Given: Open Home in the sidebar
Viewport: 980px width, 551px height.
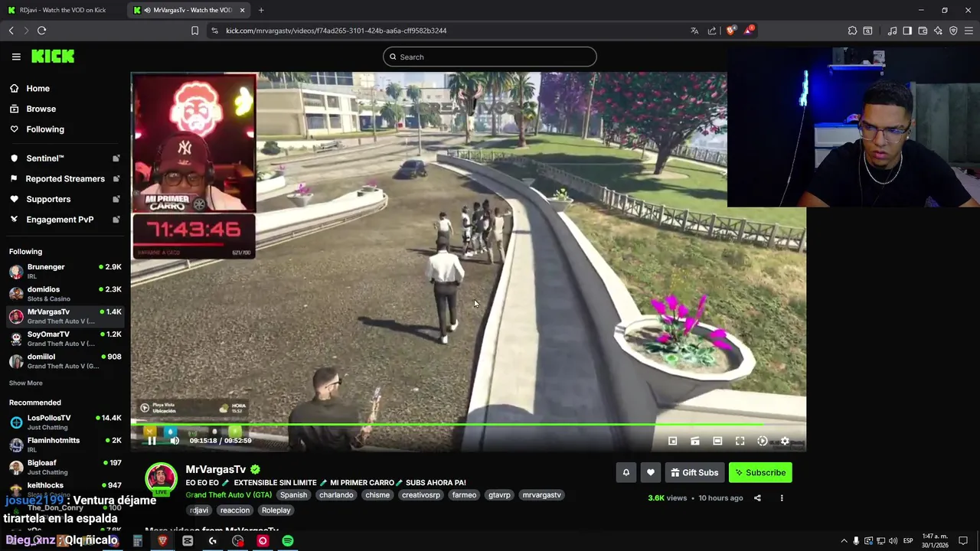Looking at the screenshot, I should click(x=65, y=88).
